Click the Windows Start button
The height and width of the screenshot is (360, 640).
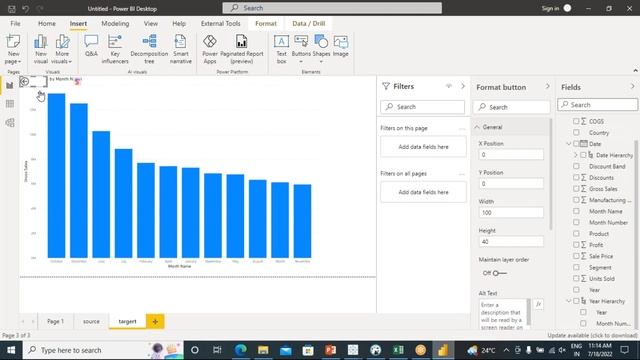pos(11,350)
